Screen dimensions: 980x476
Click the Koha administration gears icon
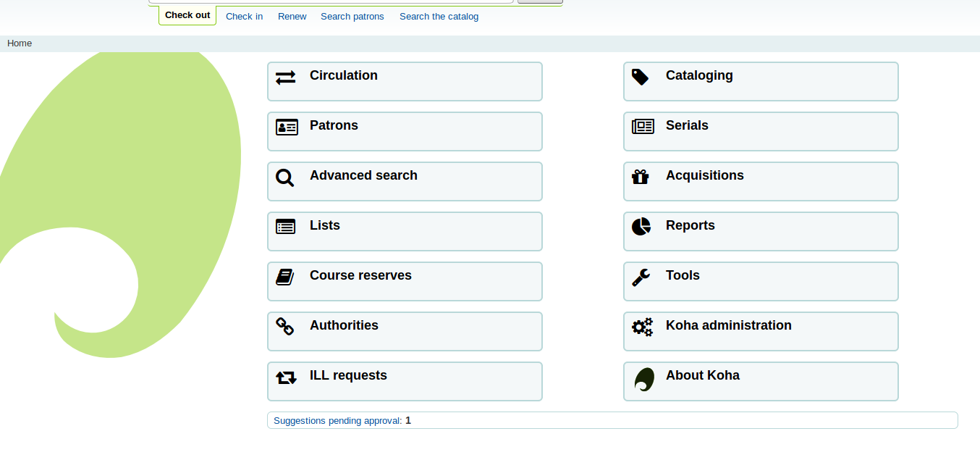(x=642, y=327)
